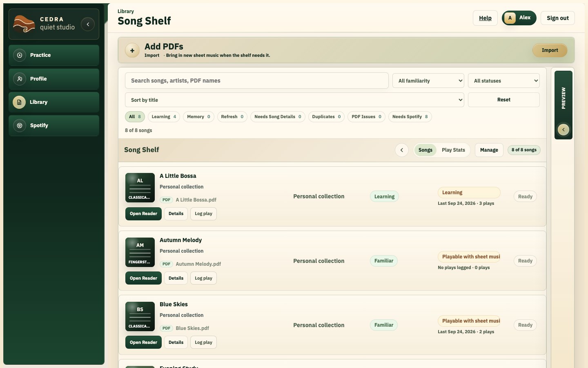Open Spotify section in sidebar

click(54, 126)
